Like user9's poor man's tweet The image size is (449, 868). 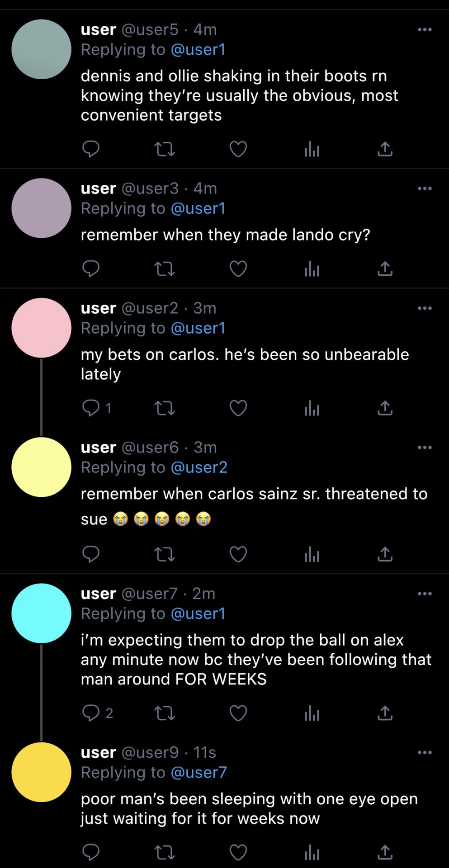[238, 853]
